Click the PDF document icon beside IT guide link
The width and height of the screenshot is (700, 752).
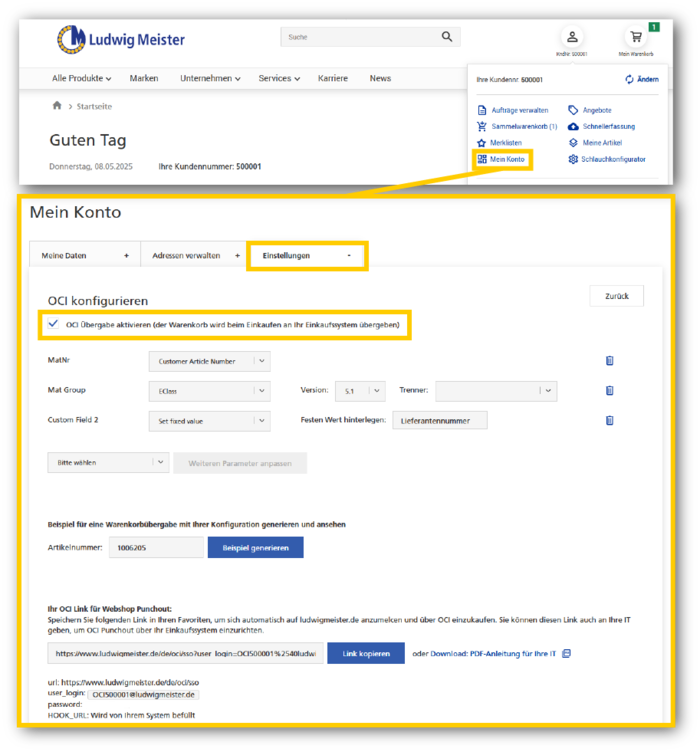566,653
